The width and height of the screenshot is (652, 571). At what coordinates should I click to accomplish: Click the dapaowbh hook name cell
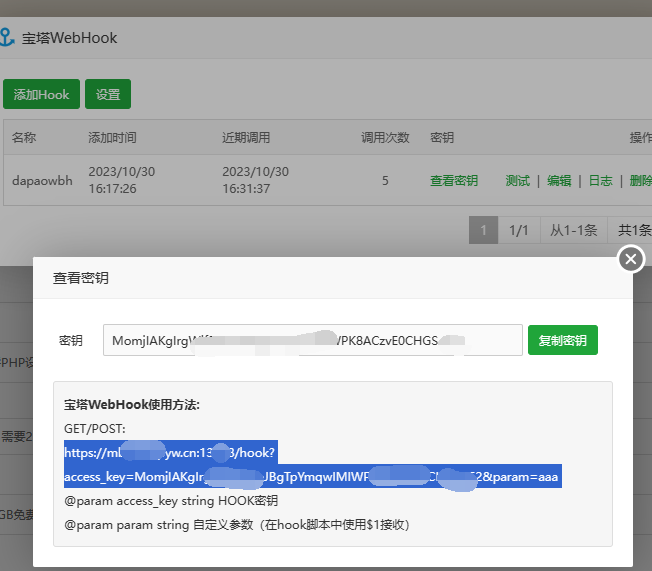[x=42, y=180]
